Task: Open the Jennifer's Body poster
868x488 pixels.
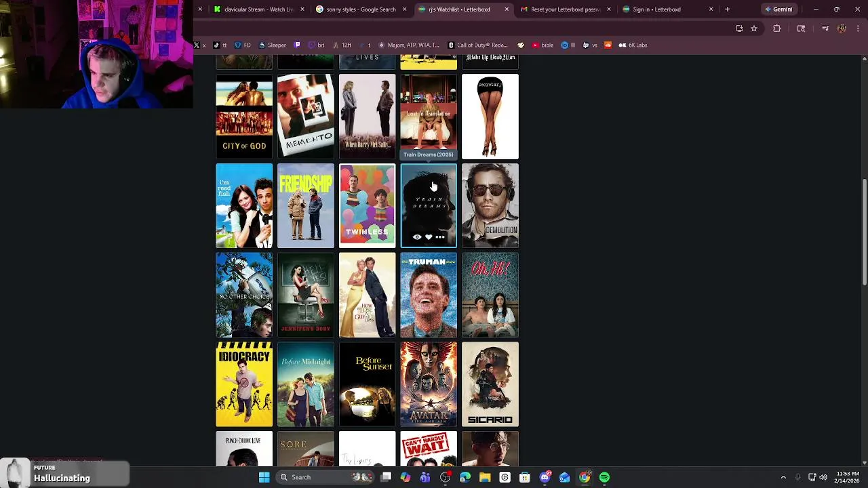Action: [x=306, y=295]
